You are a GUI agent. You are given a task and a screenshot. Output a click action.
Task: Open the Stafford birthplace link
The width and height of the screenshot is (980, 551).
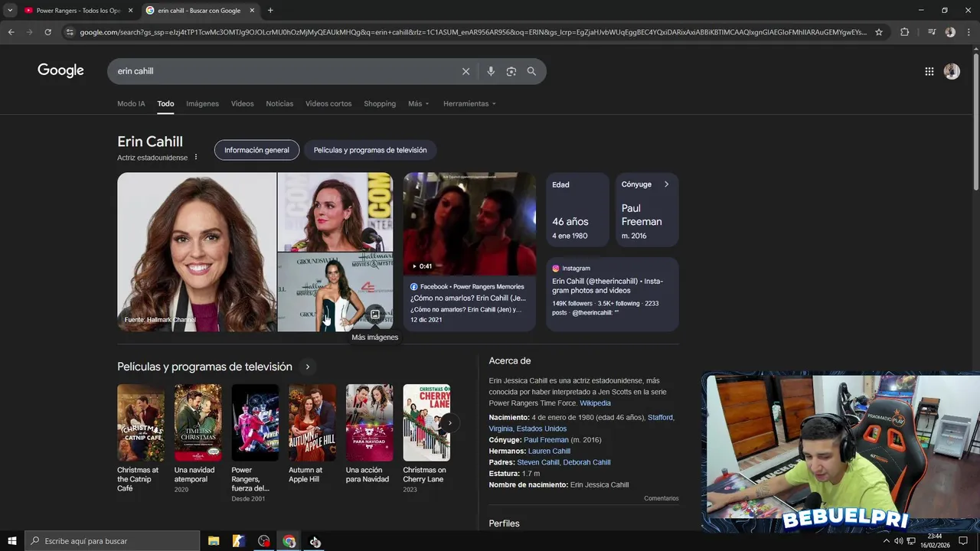pyautogui.click(x=661, y=418)
